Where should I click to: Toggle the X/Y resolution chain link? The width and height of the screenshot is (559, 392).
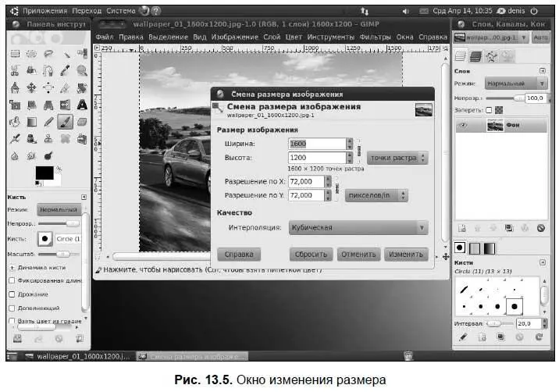tap(337, 188)
